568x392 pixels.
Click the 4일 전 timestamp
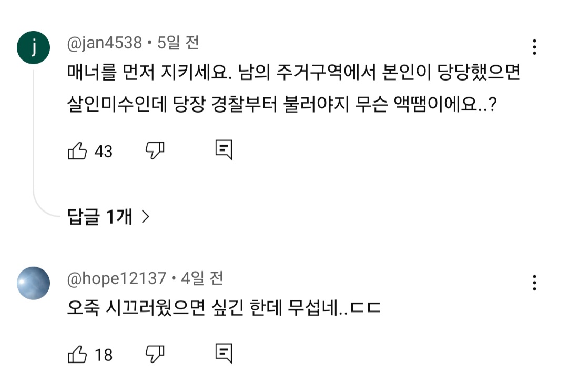[x=202, y=278]
